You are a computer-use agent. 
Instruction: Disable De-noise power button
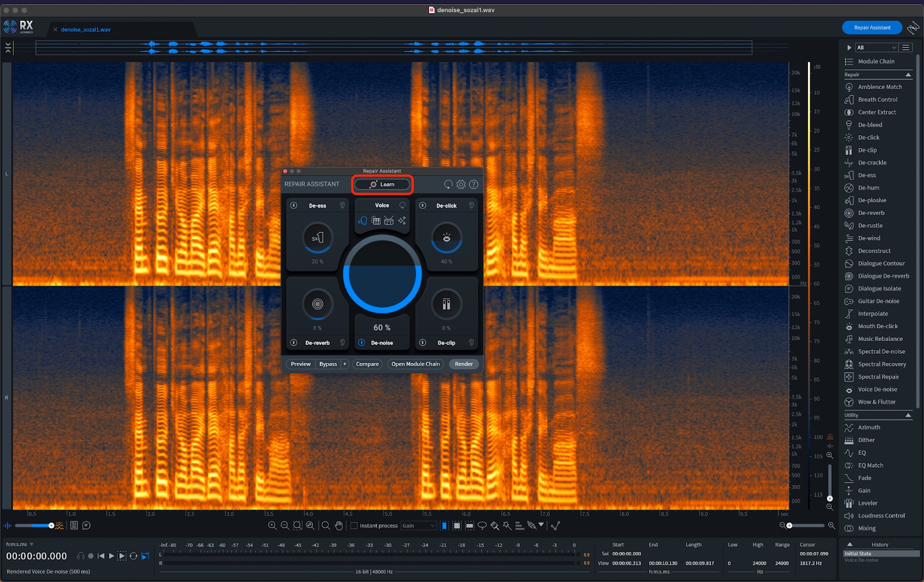point(362,343)
